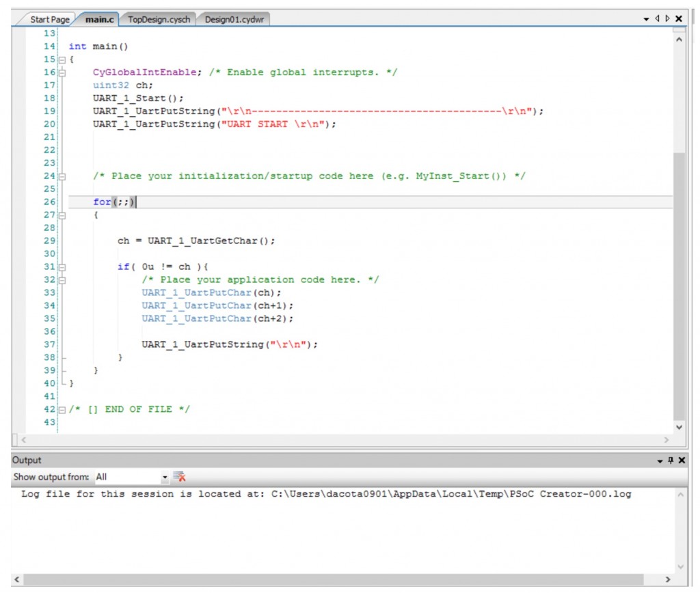Click the 'int main()' line of code

pyautogui.click(x=98, y=46)
